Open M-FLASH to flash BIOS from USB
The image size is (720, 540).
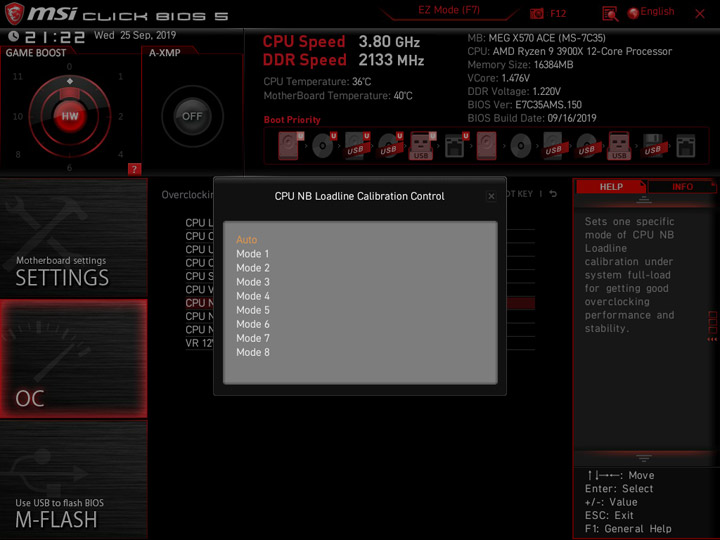coord(73,479)
